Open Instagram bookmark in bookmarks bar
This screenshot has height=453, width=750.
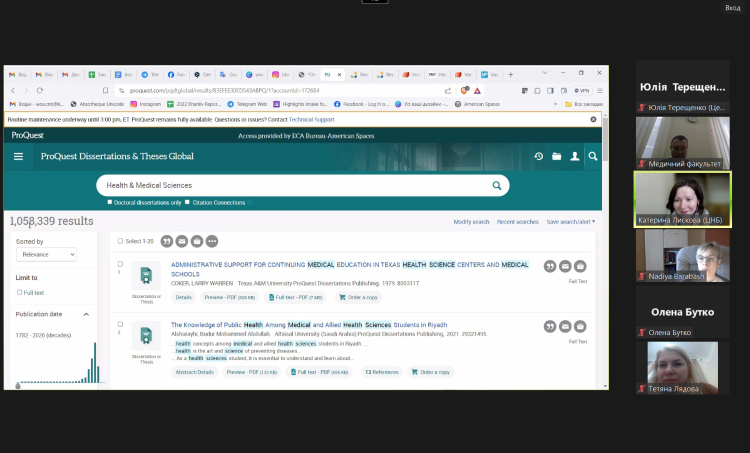[x=146, y=104]
